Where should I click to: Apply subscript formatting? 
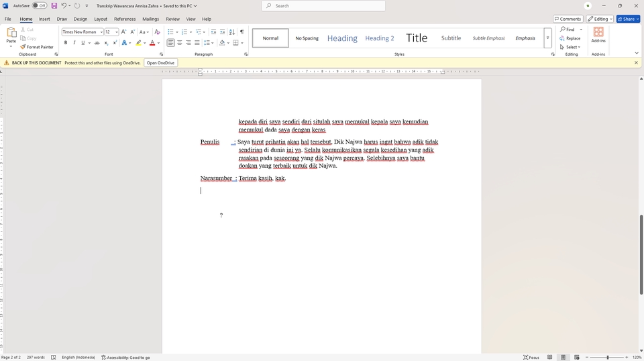pos(106,43)
